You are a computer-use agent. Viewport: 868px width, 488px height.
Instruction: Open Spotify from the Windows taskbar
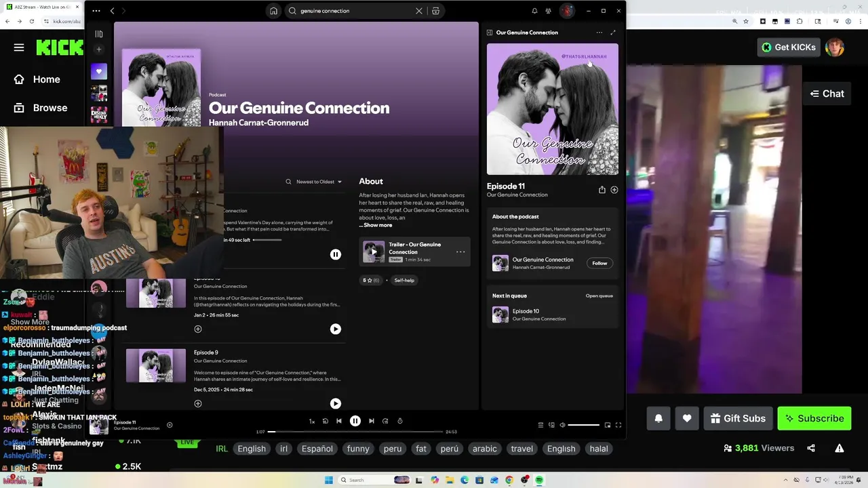pos(539,480)
